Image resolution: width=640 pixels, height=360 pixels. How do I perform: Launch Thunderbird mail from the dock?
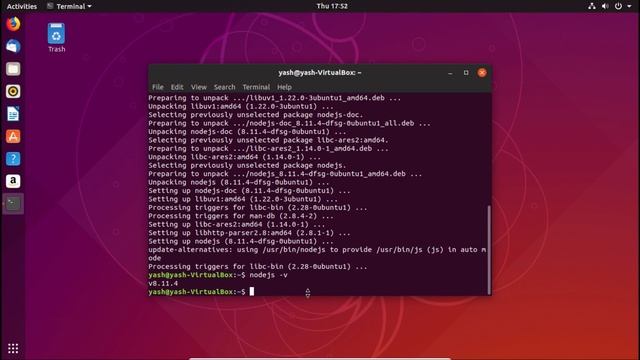click(13, 47)
